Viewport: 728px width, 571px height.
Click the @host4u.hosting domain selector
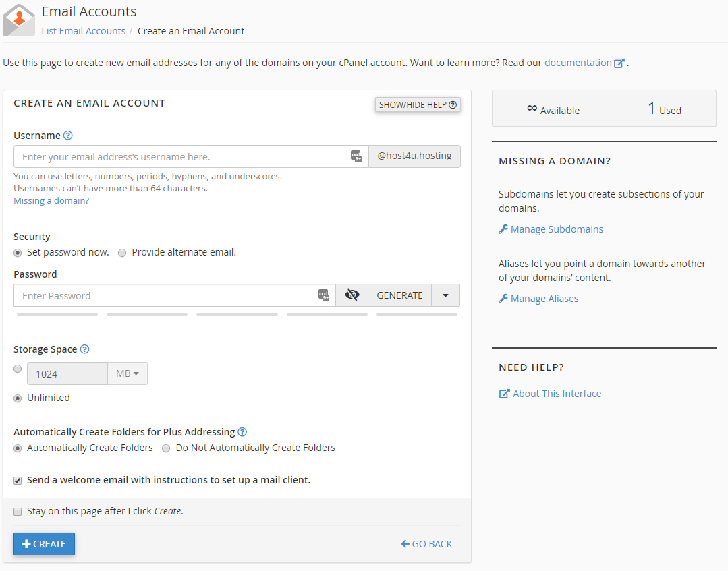(x=414, y=156)
